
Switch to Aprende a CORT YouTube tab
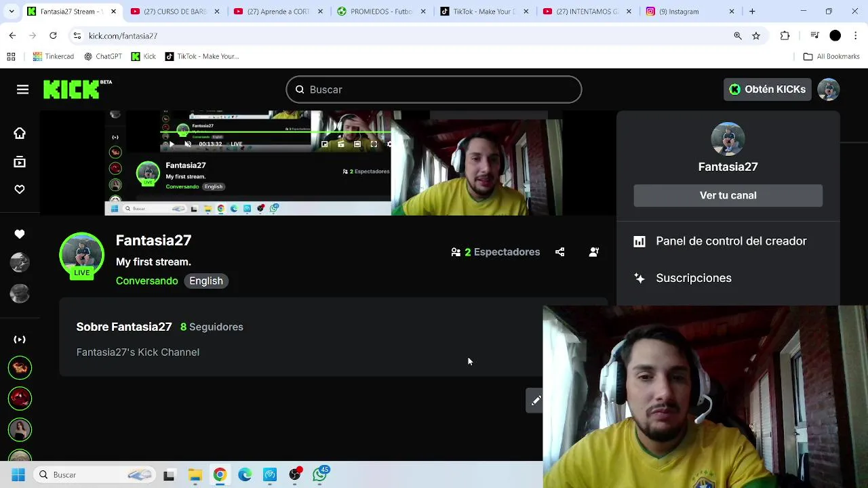[277, 12]
